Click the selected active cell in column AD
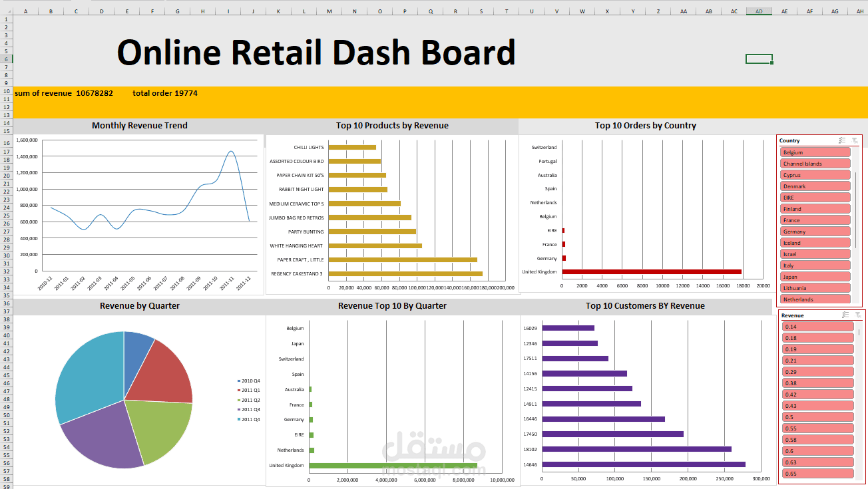The image size is (868, 489). [x=759, y=59]
